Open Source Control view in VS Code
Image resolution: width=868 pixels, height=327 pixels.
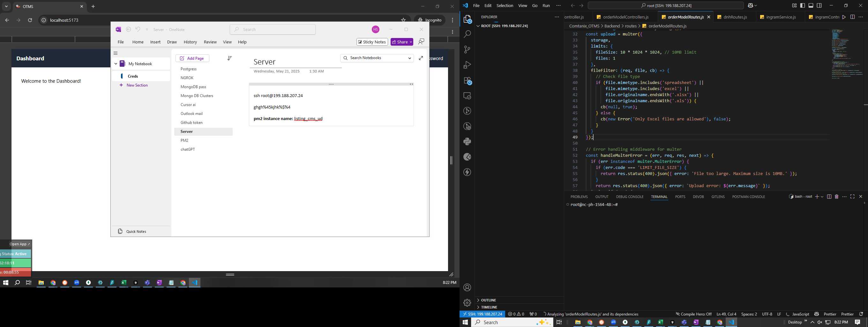click(468, 49)
